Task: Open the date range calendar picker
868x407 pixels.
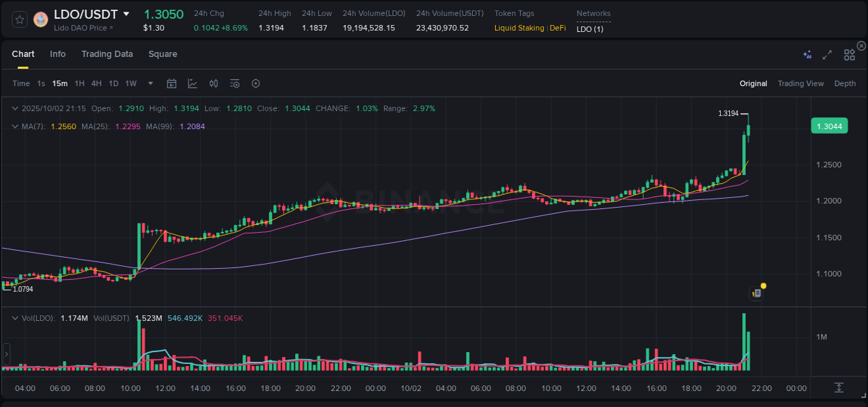Action: [x=172, y=83]
